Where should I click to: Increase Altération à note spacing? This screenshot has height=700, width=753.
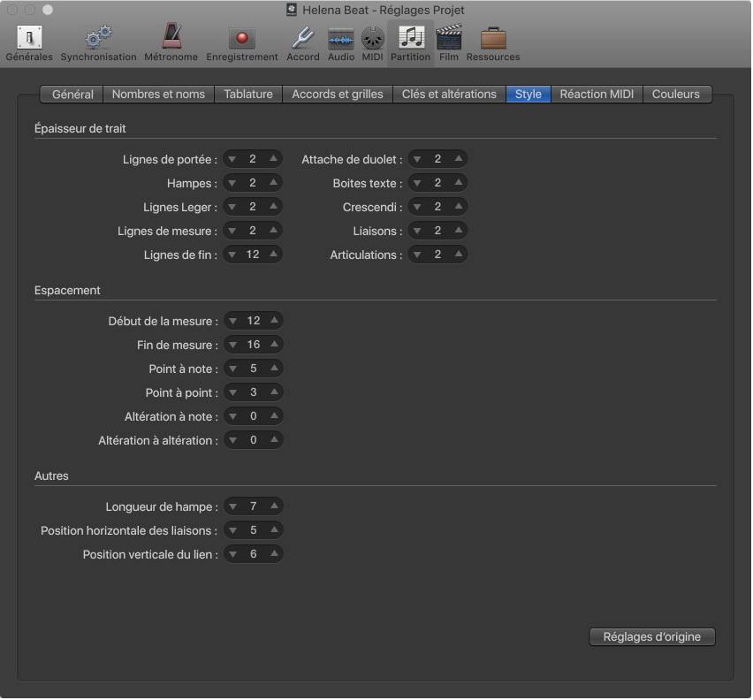point(274,416)
